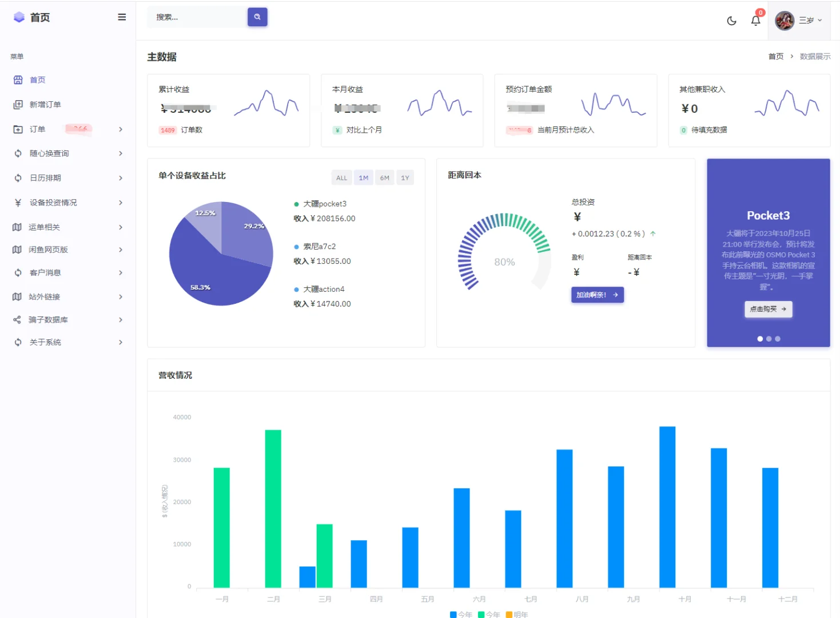Click the search magnifier button
Image resolution: width=840 pixels, height=618 pixels.
pos(257,17)
